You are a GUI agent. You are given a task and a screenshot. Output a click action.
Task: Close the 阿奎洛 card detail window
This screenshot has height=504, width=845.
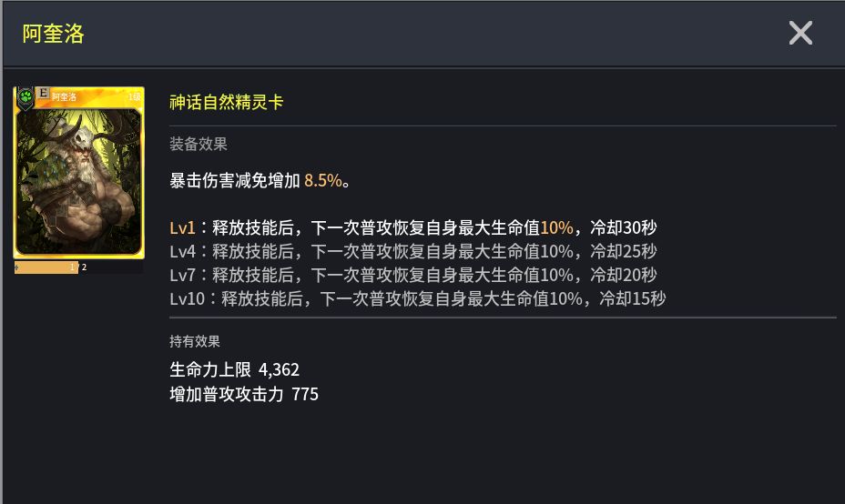(x=800, y=34)
